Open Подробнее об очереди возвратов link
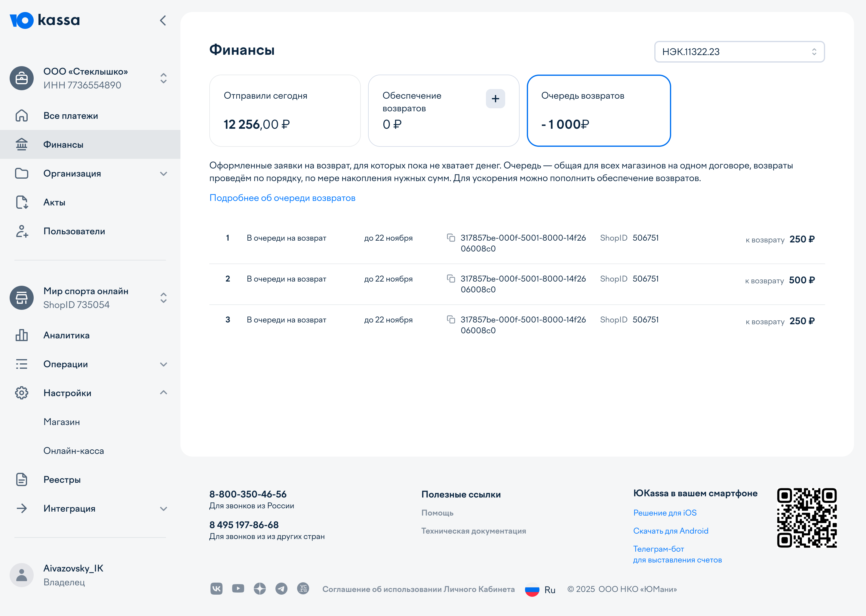Image resolution: width=866 pixels, height=616 pixels. coord(282,198)
